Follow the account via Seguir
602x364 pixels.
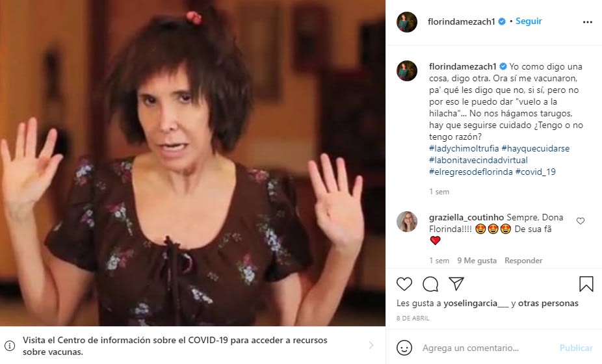[529, 21]
